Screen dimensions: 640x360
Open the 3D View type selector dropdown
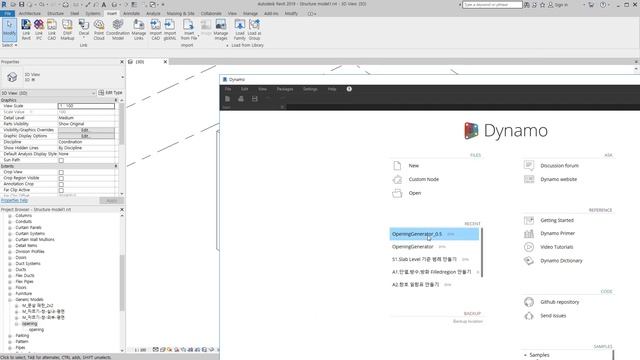[122, 77]
